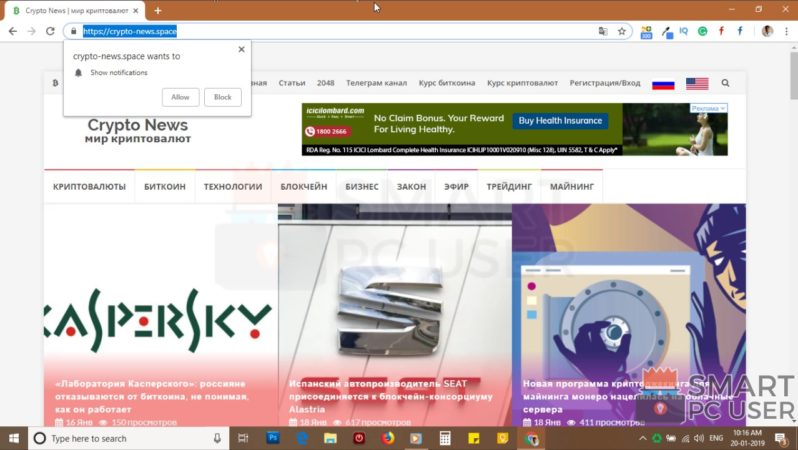
Task: Show hidden system tray icons
Action: click(643, 438)
